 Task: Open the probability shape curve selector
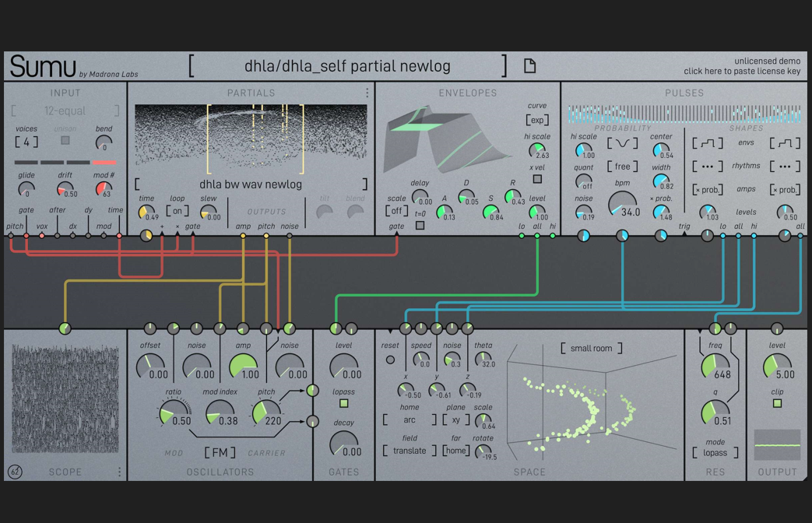coord(623,143)
